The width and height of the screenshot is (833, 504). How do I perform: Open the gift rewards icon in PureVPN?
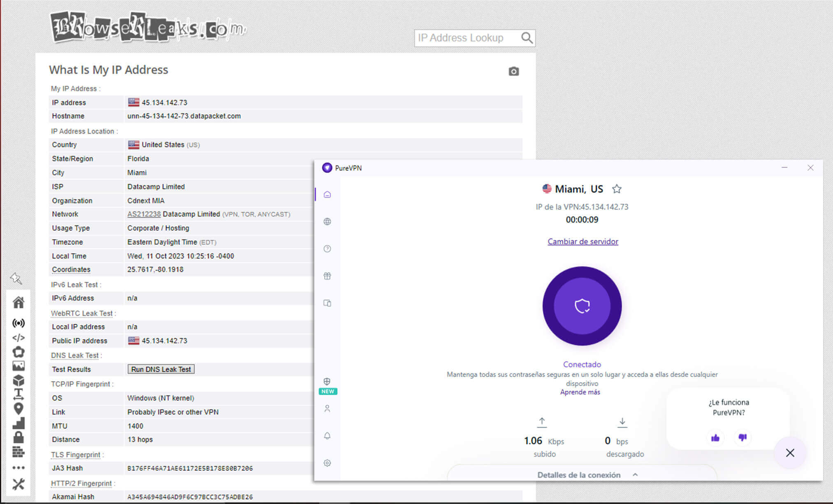point(327,276)
